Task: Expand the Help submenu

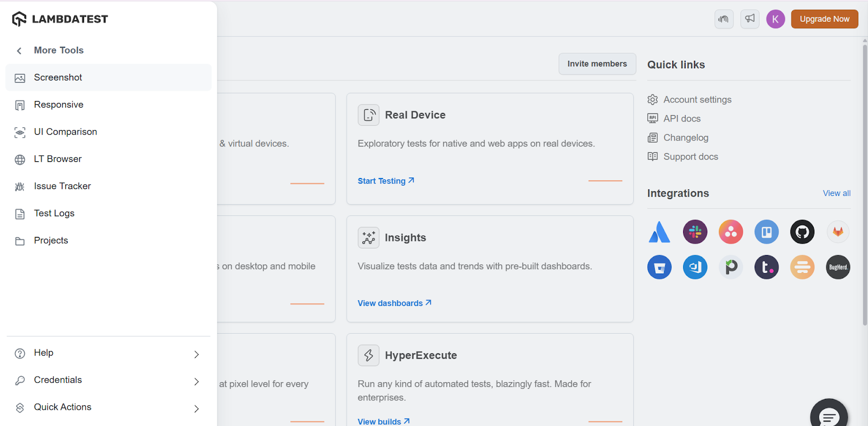Action: pyautogui.click(x=196, y=354)
